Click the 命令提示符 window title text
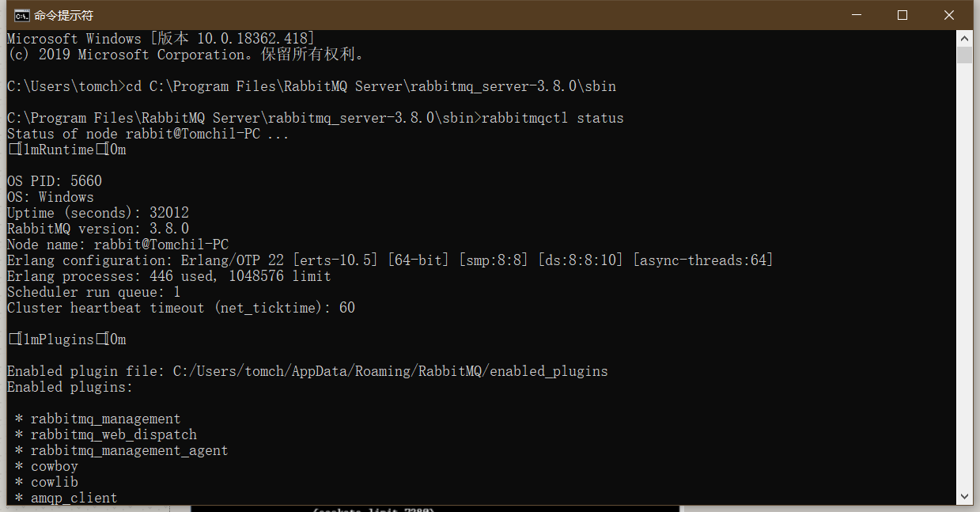The width and height of the screenshot is (980, 512). click(63, 15)
